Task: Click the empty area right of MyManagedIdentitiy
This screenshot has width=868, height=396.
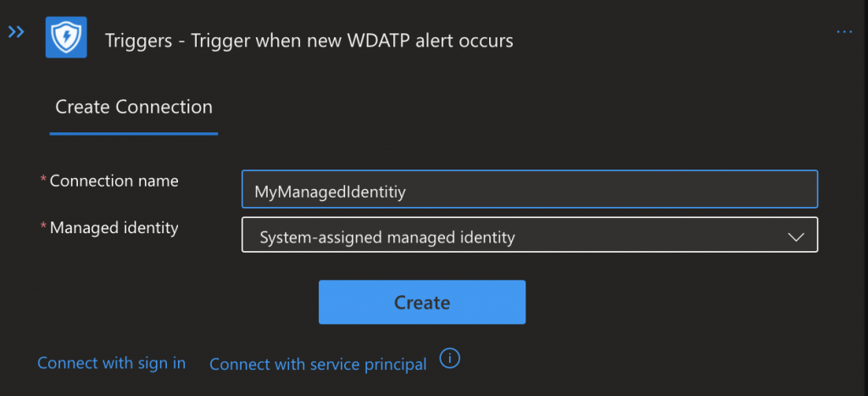Action: [x=610, y=189]
